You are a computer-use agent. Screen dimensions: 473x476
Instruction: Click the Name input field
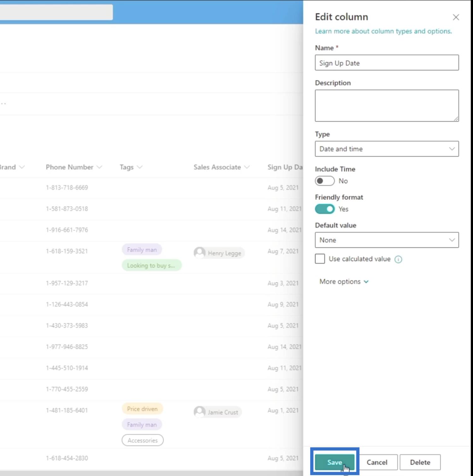[x=387, y=63]
